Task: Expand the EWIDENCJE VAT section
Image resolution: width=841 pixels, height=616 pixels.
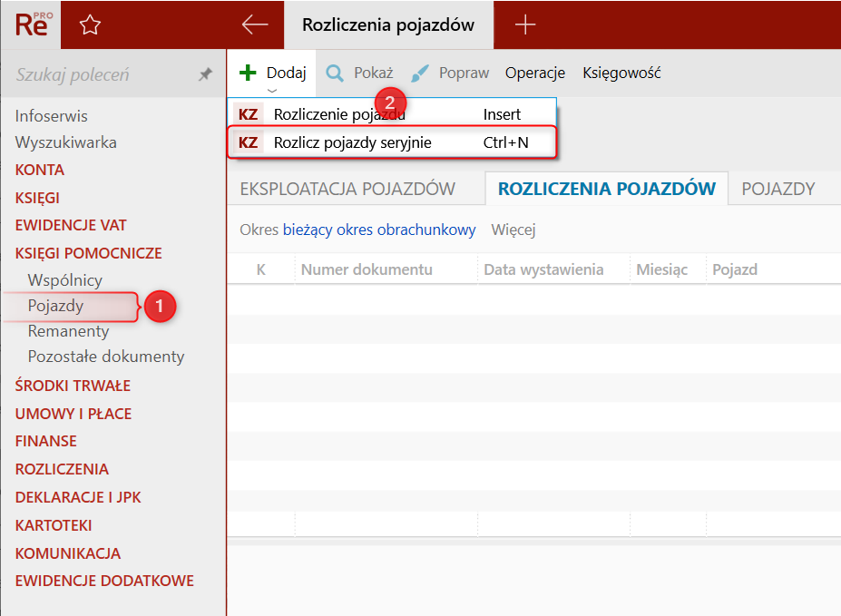Action: coord(71,225)
